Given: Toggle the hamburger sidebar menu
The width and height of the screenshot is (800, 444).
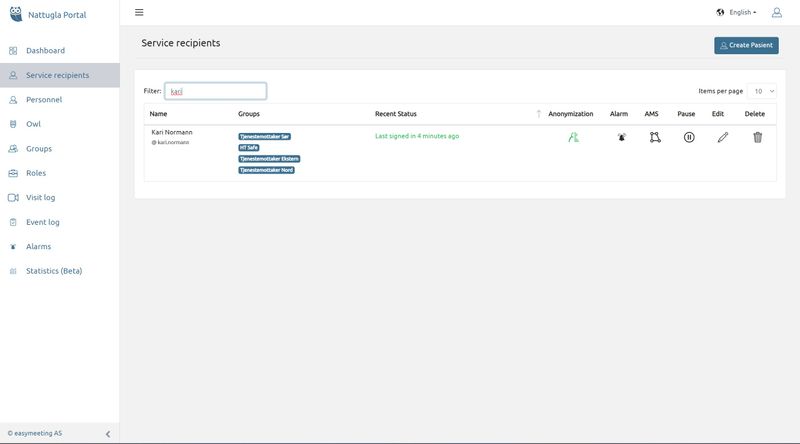Looking at the screenshot, I should click(139, 13).
